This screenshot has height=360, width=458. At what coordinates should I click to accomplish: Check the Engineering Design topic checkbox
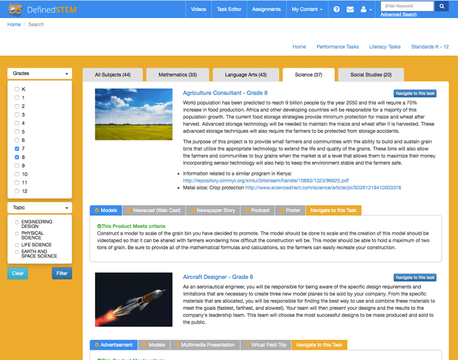coord(17,222)
